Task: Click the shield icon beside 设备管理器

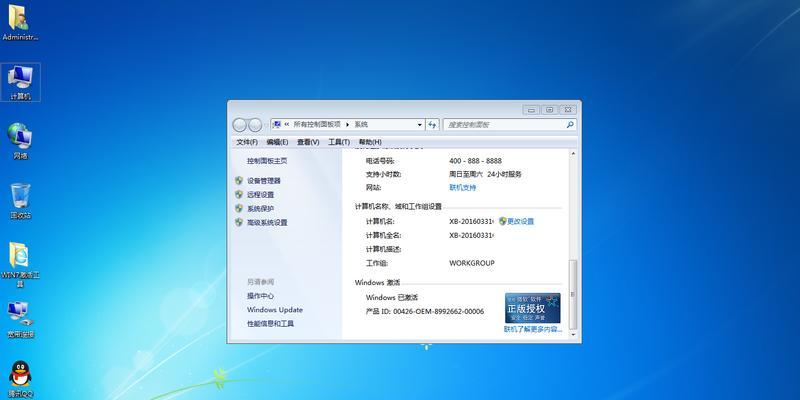Action: (239, 180)
